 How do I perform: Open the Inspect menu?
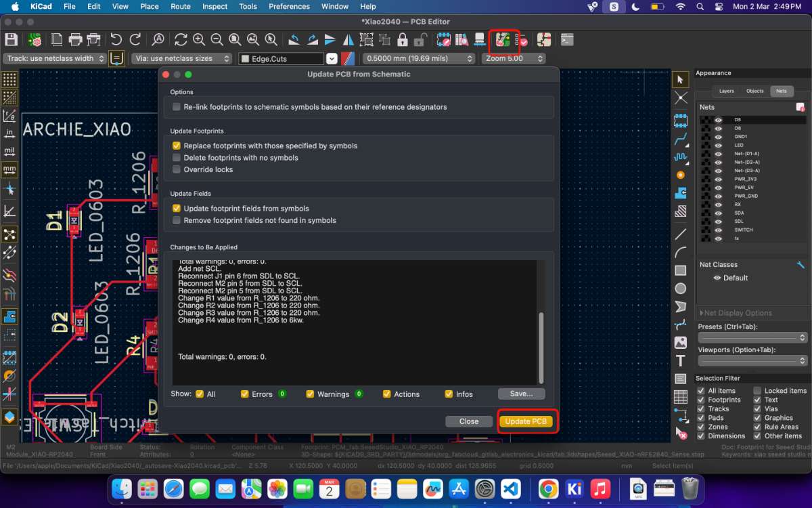(x=215, y=6)
